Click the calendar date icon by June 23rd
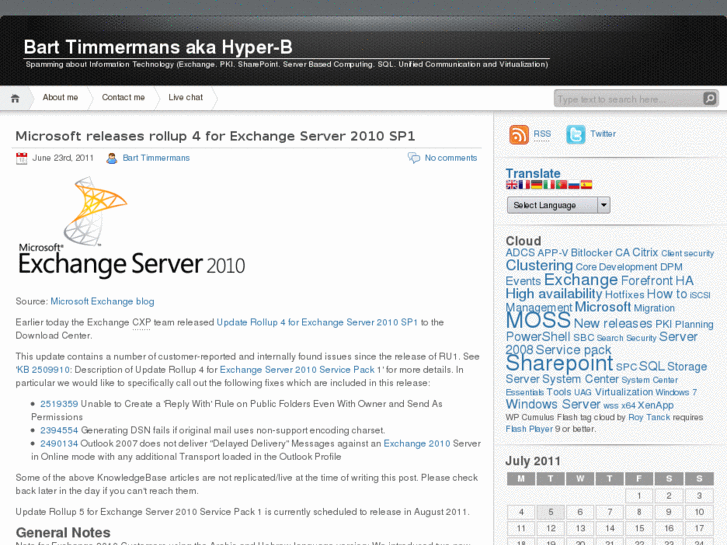Image resolution: width=727 pixels, height=545 pixels. pyautogui.click(x=21, y=158)
